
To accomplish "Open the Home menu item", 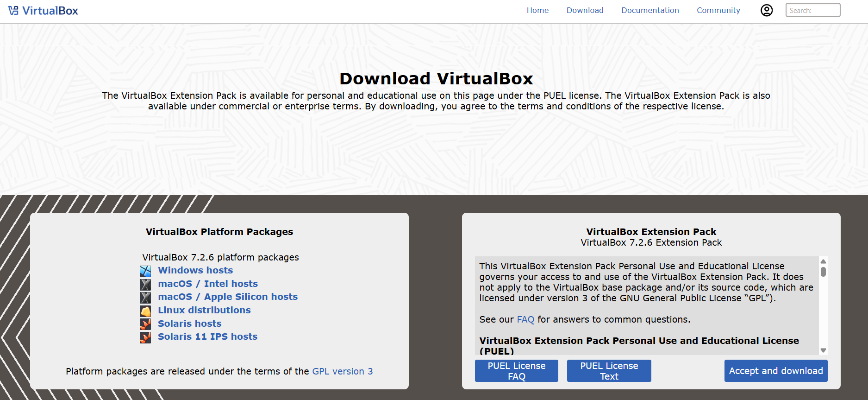I will (x=537, y=10).
